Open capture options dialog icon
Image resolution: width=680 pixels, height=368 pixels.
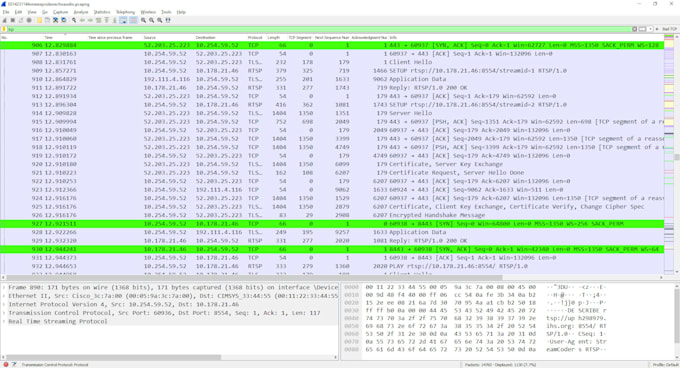[x=29, y=20]
